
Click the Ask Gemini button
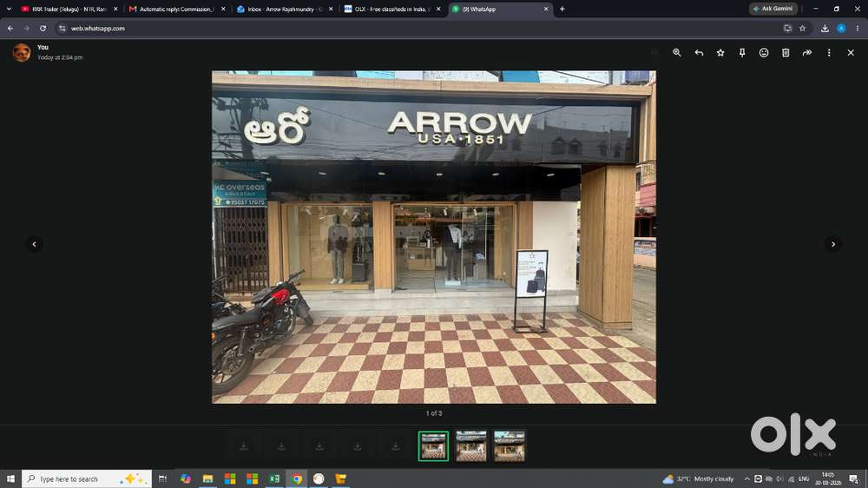773,9
